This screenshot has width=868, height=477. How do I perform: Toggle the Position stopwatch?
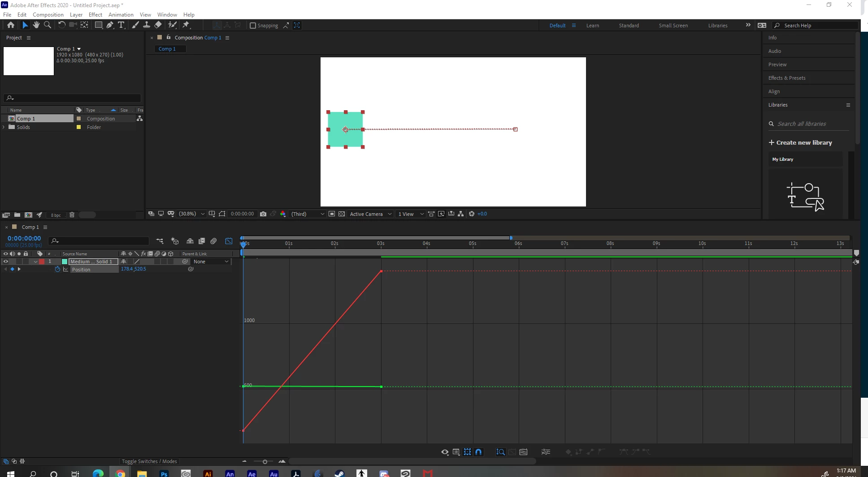(57, 269)
